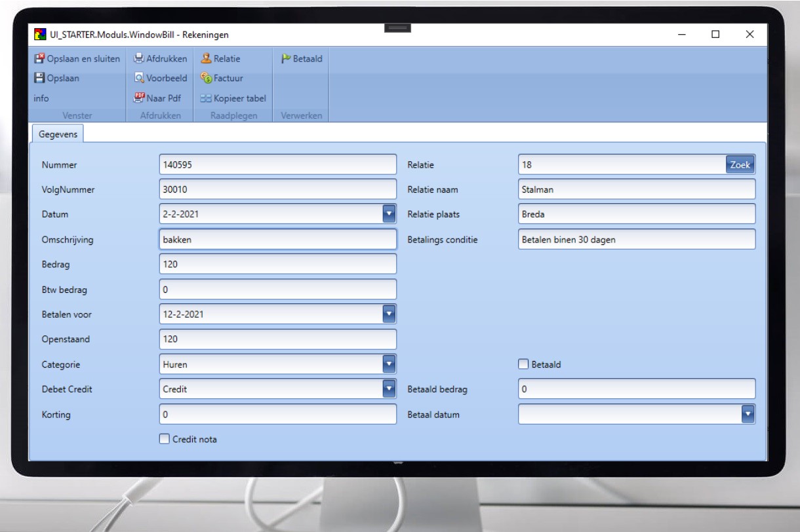This screenshot has height=532, width=800.
Task: Open the Betalen voor date dropdown
Action: 390,314
